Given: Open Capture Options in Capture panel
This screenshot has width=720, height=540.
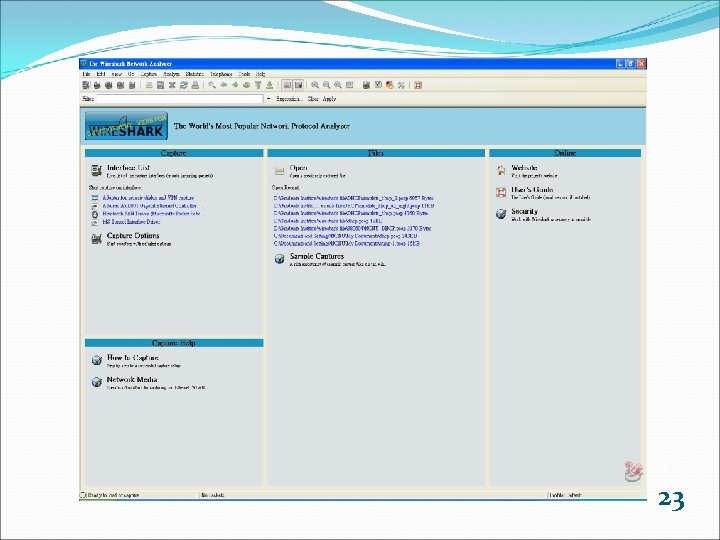Looking at the screenshot, I should click(x=133, y=236).
